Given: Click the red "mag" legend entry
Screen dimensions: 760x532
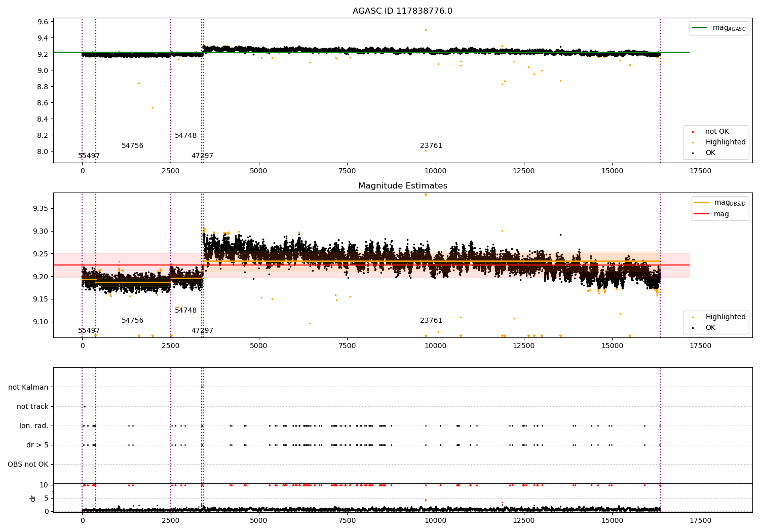Looking at the screenshot, I should [712, 214].
